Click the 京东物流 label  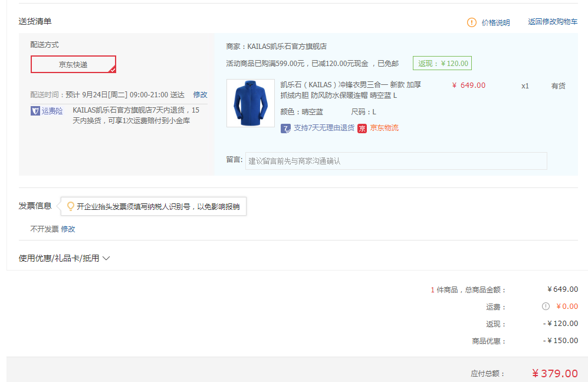pyautogui.click(x=385, y=128)
